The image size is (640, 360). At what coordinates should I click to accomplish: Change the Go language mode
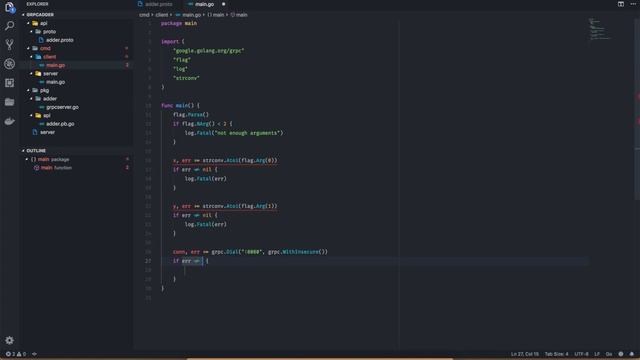point(609,354)
